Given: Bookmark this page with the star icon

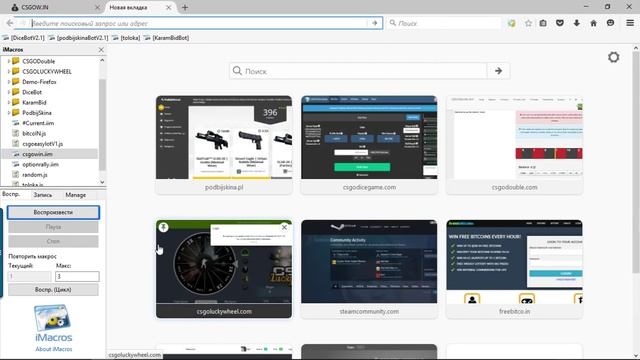Looking at the screenshot, I should (528, 23).
